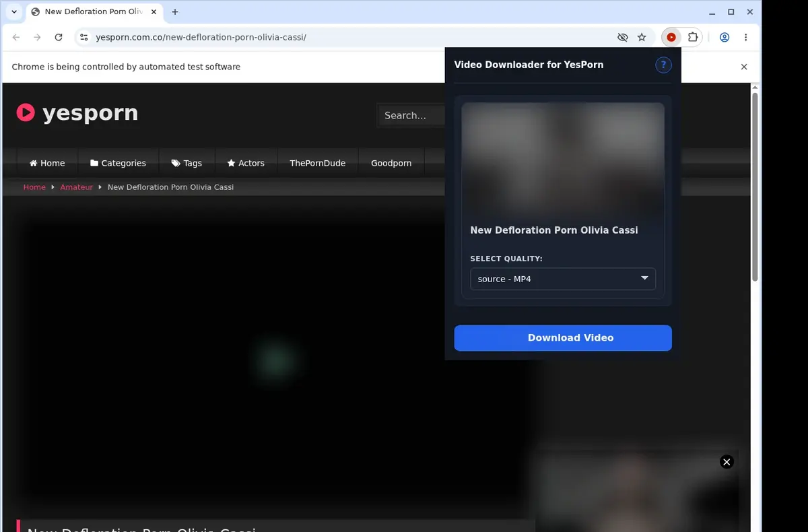Click the Download Video button

[563, 338]
